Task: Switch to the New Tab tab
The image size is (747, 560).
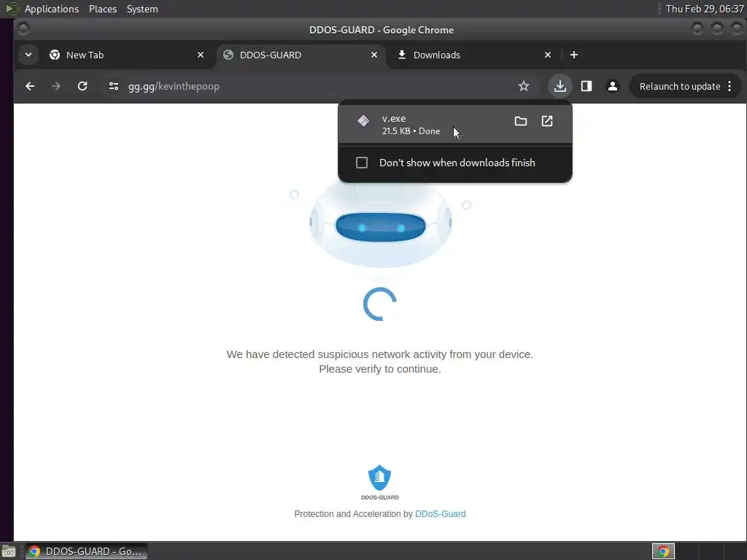Action: (x=127, y=55)
